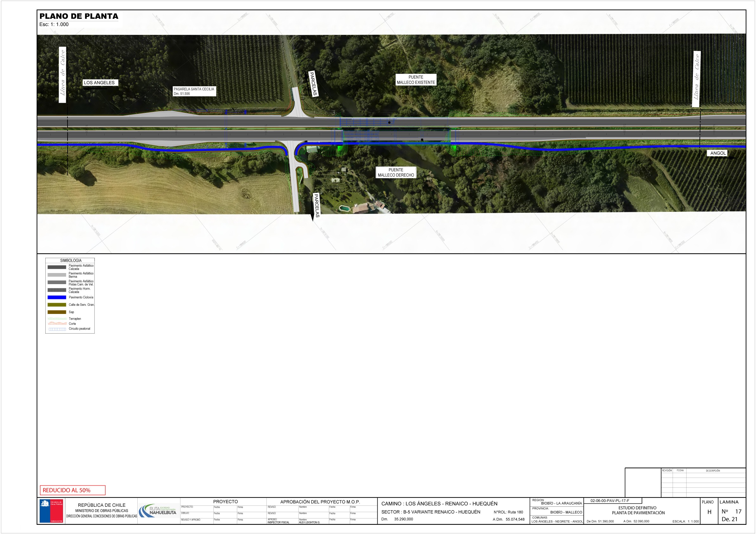The image size is (756, 534).
Task: Click the Terraplen legend symbol
Action: (x=57, y=319)
